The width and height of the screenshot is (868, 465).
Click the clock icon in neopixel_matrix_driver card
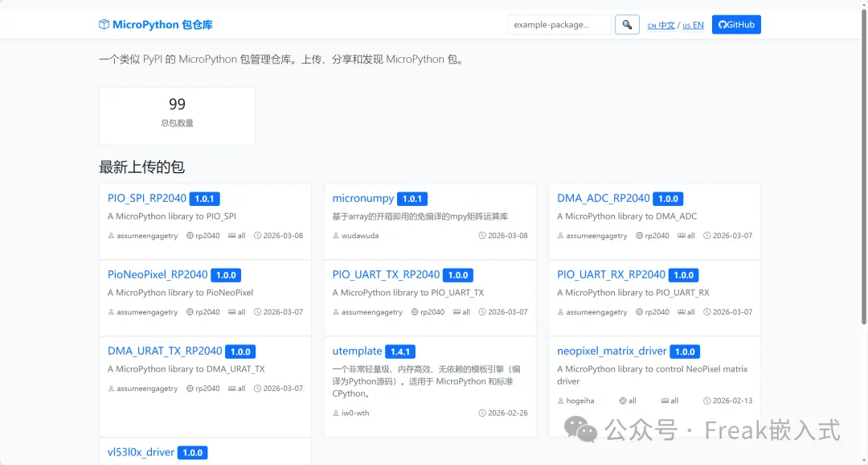pos(707,401)
